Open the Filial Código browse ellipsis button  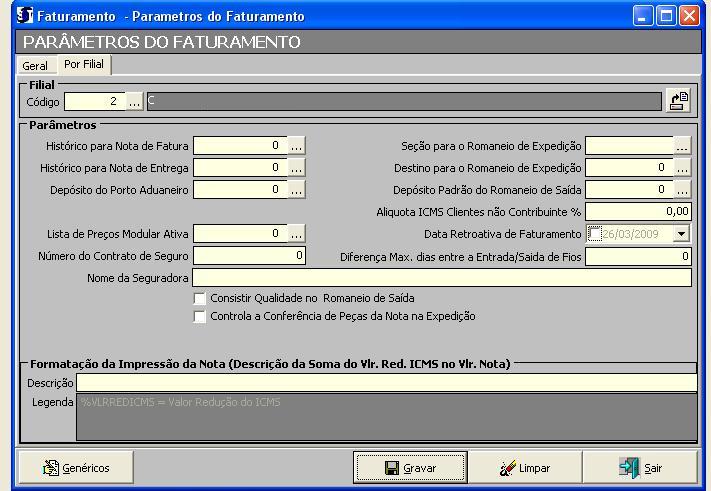pyautogui.click(x=135, y=101)
